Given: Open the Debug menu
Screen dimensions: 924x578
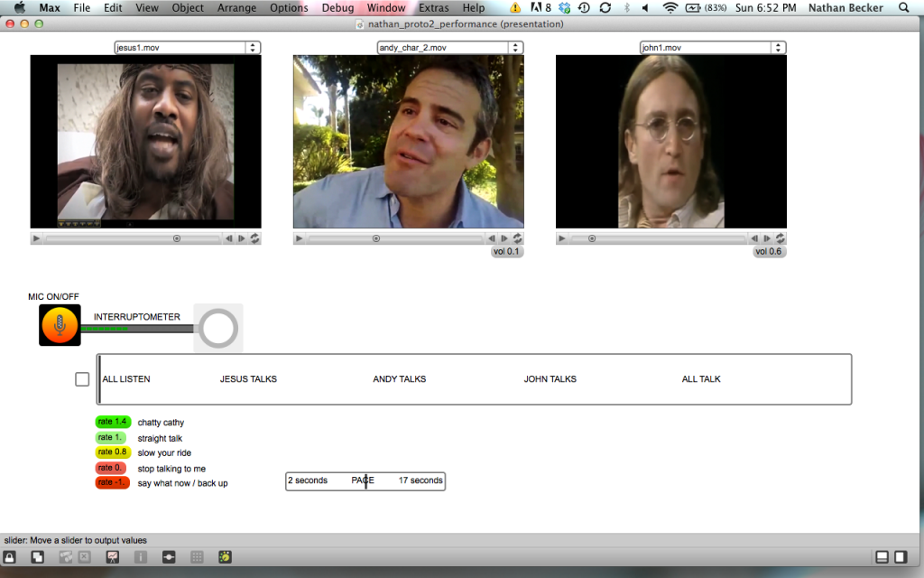Looking at the screenshot, I should (337, 7).
